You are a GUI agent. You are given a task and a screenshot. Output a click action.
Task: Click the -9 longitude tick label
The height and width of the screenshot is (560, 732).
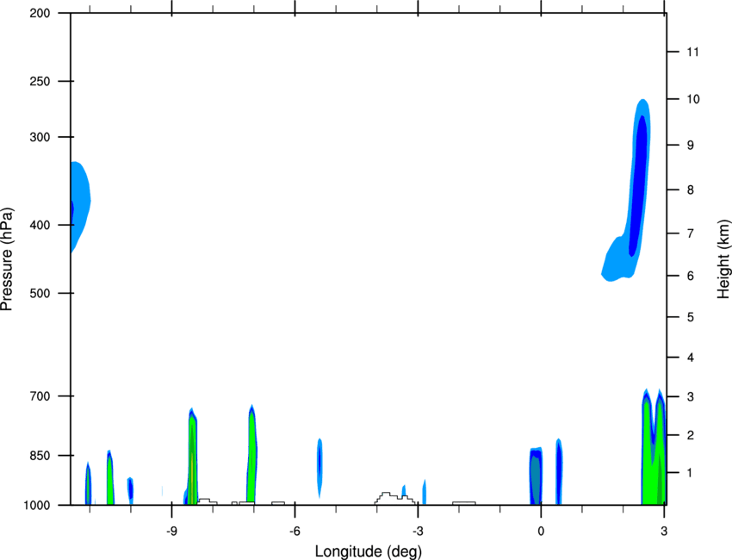(171, 532)
